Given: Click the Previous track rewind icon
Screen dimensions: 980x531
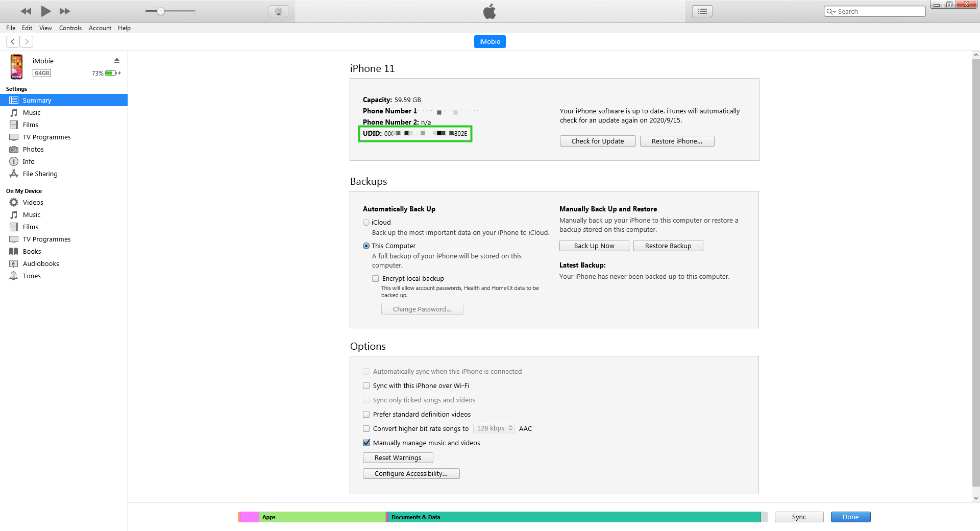Looking at the screenshot, I should pos(26,11).
